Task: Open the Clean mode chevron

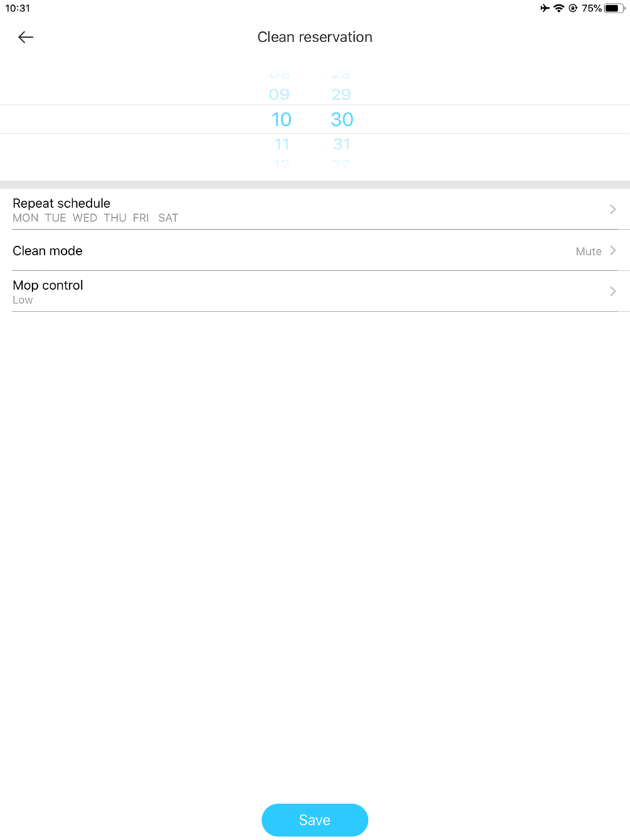Action: (x=612, y=251)
